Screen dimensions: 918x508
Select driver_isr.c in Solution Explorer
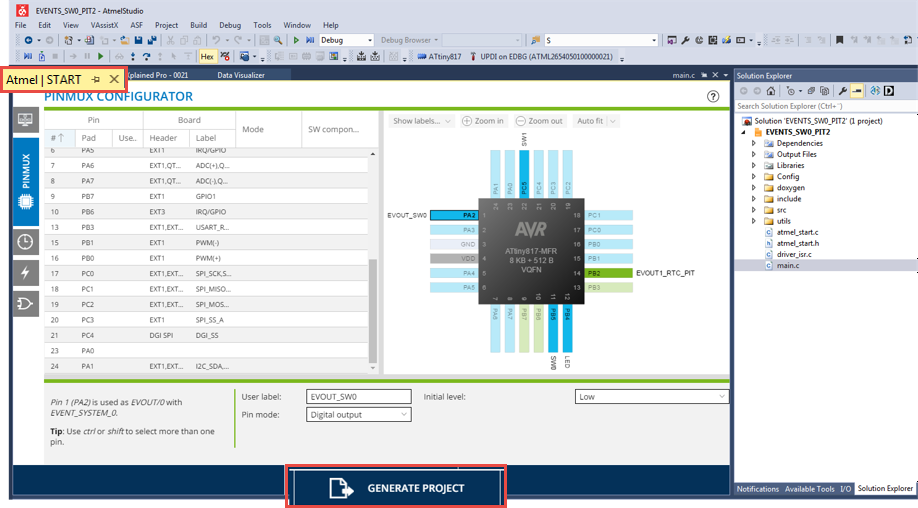794,255
